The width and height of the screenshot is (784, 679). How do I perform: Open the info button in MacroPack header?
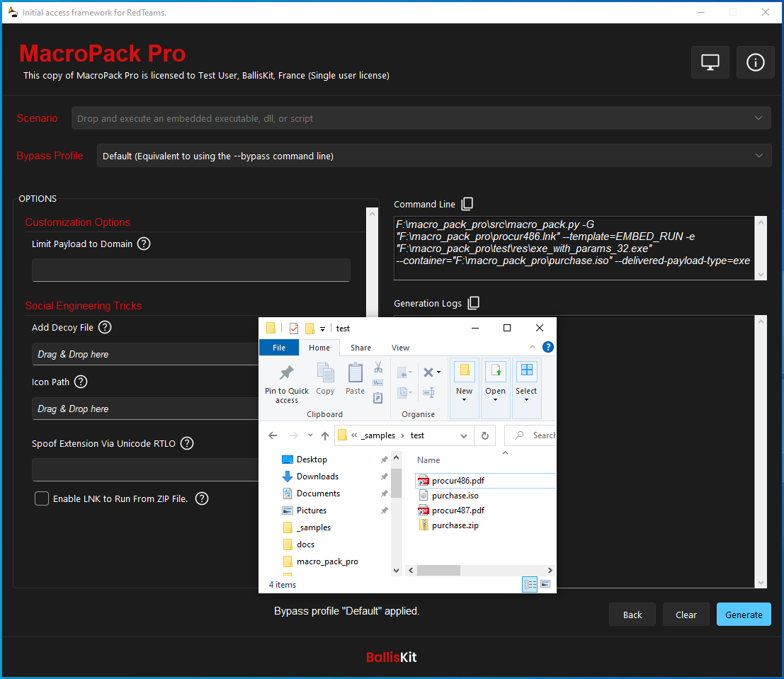[755, 62]
